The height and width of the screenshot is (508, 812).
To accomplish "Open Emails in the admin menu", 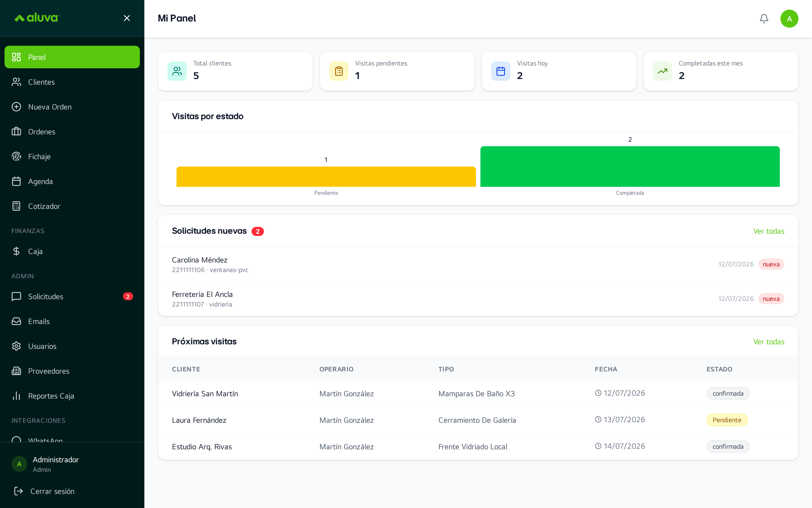I will click(x=72, y=321).
